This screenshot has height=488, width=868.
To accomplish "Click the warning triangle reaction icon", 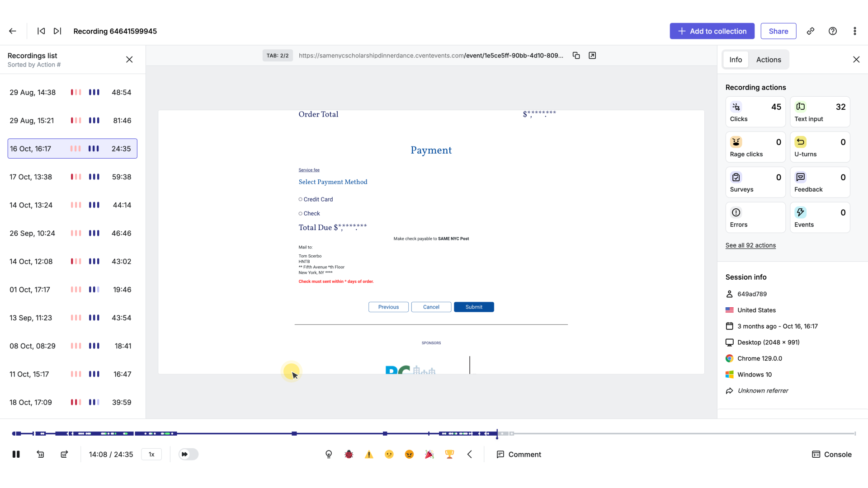I will (369, 454).
